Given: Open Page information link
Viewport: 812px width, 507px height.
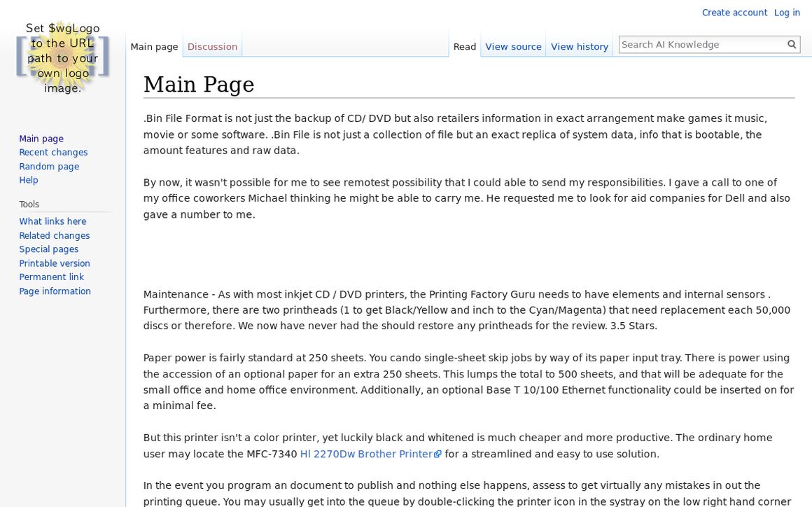Looking at the screenshot, I should (x=55, y=291).
